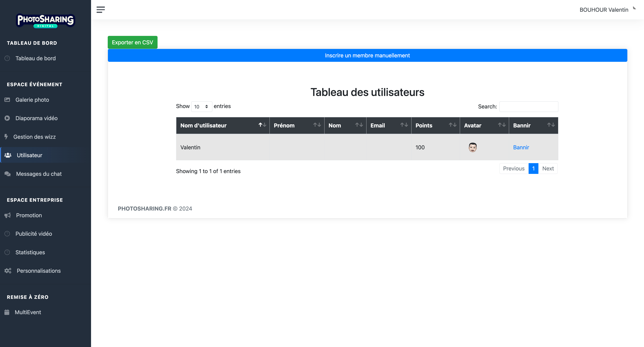Select page 1 in pagination

pyautogui.click(x=533, y=169)
